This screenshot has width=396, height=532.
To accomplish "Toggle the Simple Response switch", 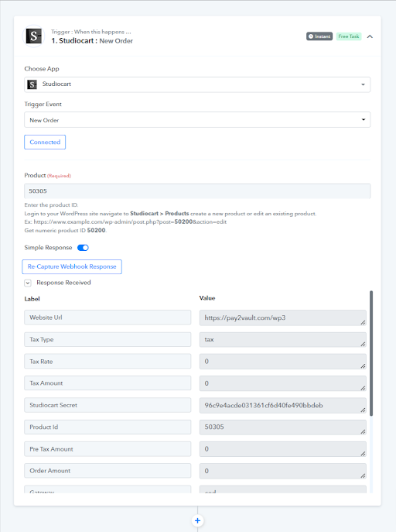I will (x=83, y=248).
